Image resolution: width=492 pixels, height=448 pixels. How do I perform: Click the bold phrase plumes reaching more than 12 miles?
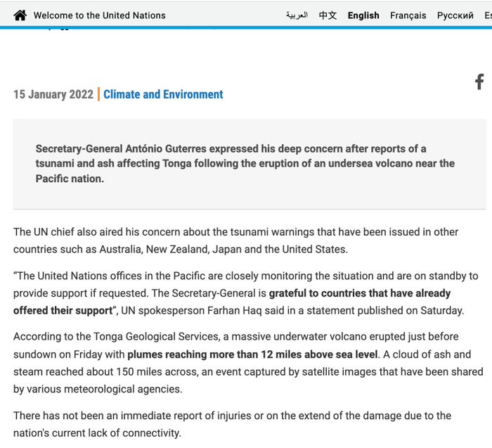(214, 354)
